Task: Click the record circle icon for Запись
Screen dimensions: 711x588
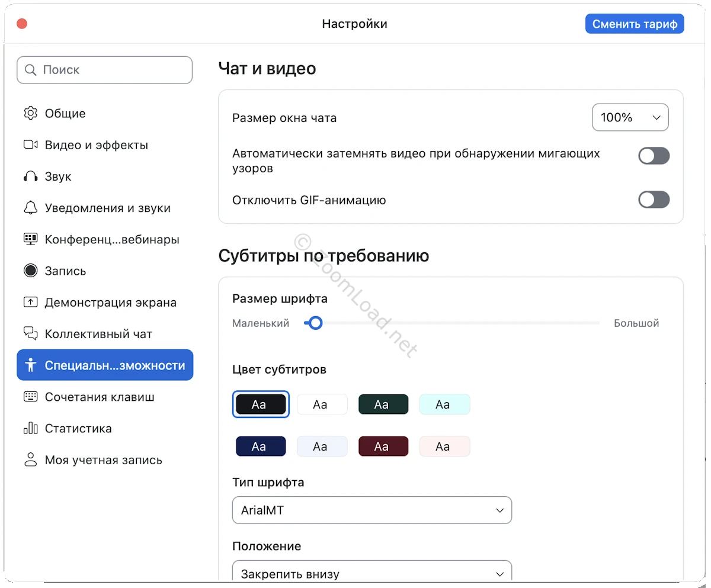Action: click(x=30, y=271)
